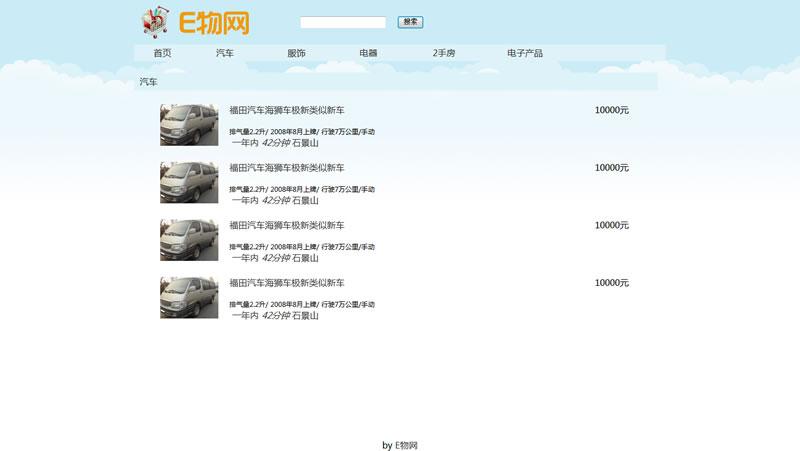800x451 pixels.
Task: Click the shopping cart logo icon
Action: point(155,22)
